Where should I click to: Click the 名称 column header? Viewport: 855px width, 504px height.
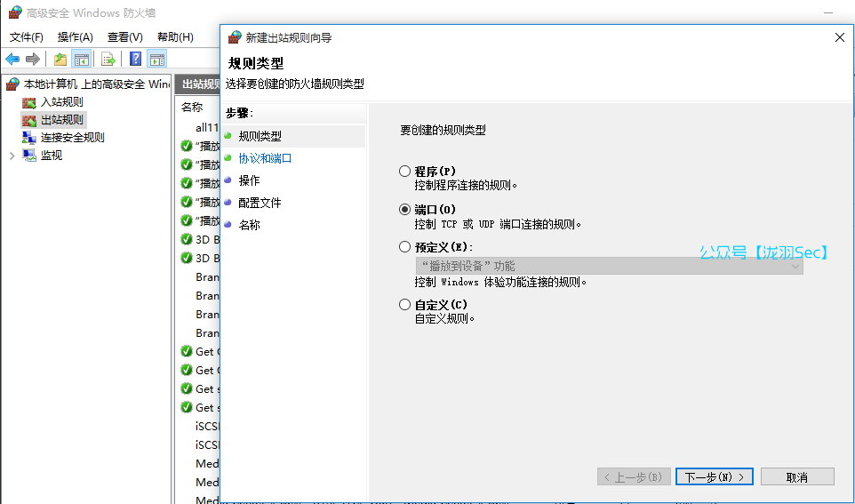click(x=192, y=107)
